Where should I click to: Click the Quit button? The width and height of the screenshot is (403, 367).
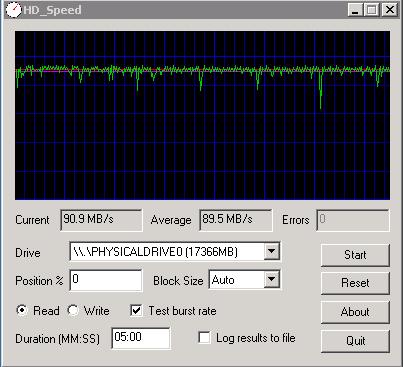click(355, 341)
